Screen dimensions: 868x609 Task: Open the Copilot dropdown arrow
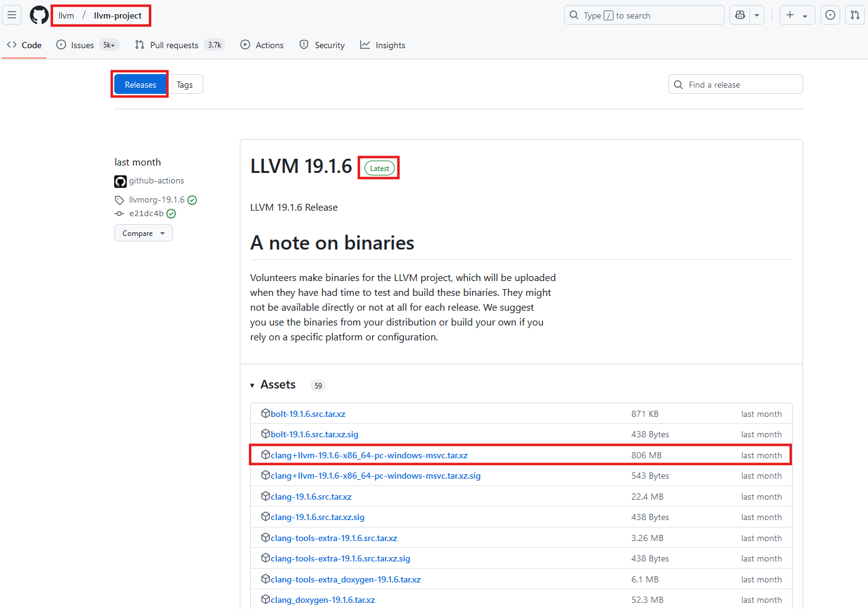click(757, 15)
